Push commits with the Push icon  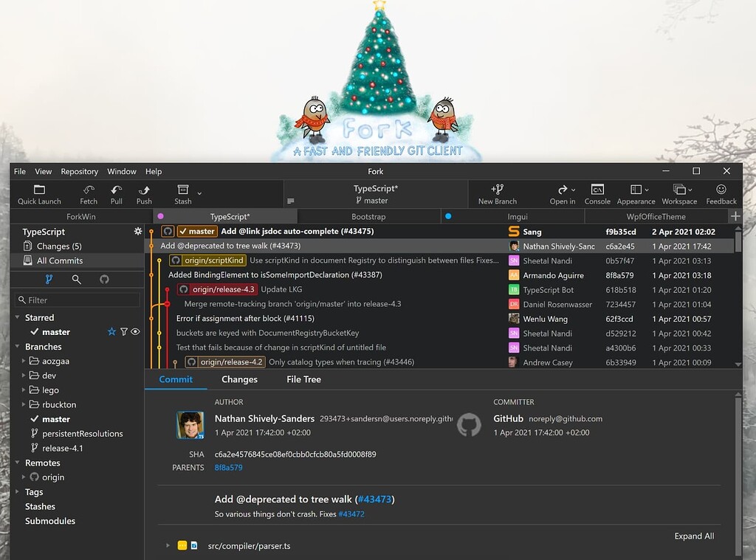pyautogui.click(x=144, y=194)
